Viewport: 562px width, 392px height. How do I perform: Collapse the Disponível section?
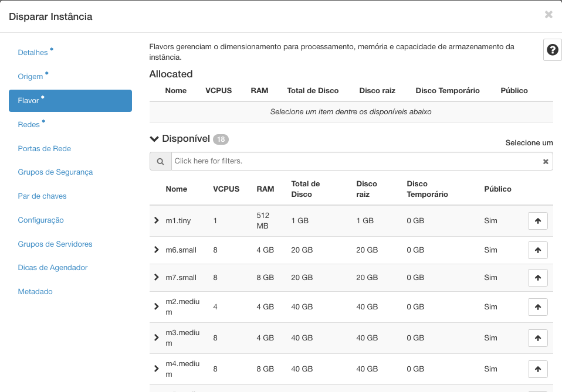154,139
